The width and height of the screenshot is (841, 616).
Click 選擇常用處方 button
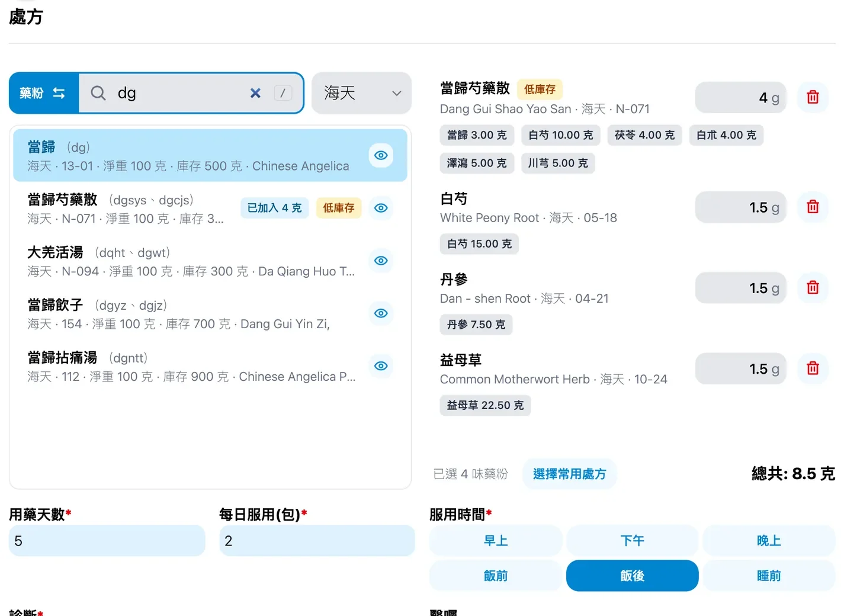(x=569, y=474)
